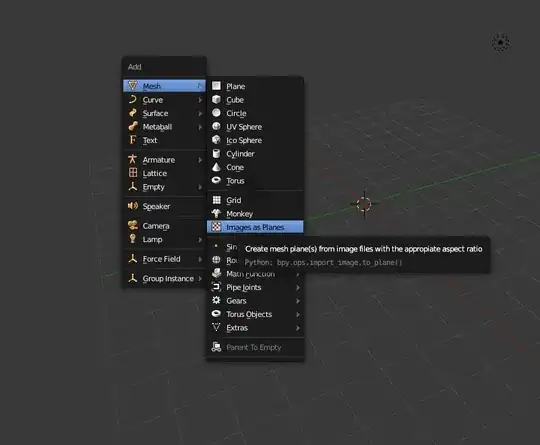The width and height of the screenshot is (540, 445).
Task: Open the Mesh entry in Add menu
Action: pyautogui.click(x=164, y=86)
